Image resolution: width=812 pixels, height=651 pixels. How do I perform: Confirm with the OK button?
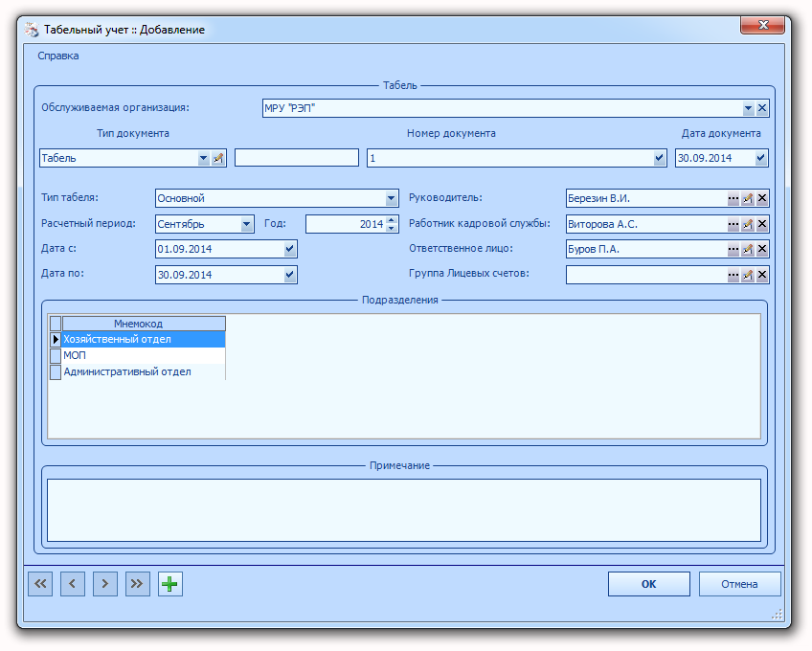click(649, 584)
